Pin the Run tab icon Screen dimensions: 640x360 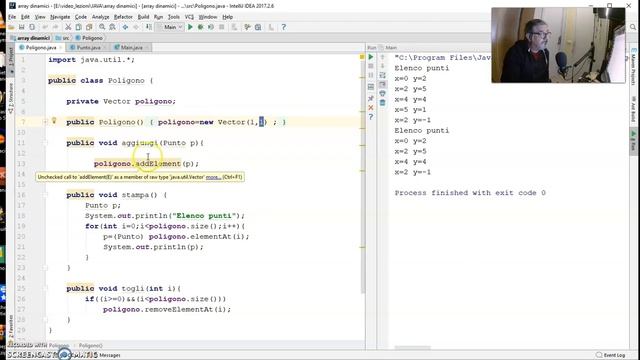point(371,98)
